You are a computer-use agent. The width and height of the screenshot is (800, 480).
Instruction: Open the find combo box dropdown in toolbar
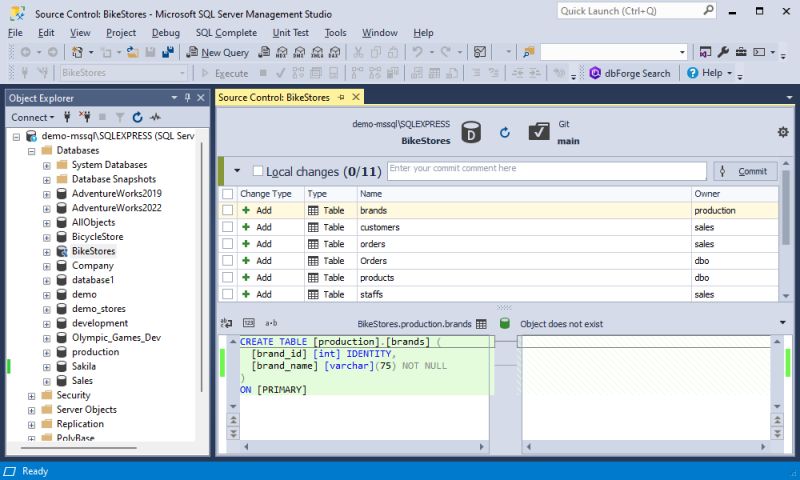coord(682,52)
